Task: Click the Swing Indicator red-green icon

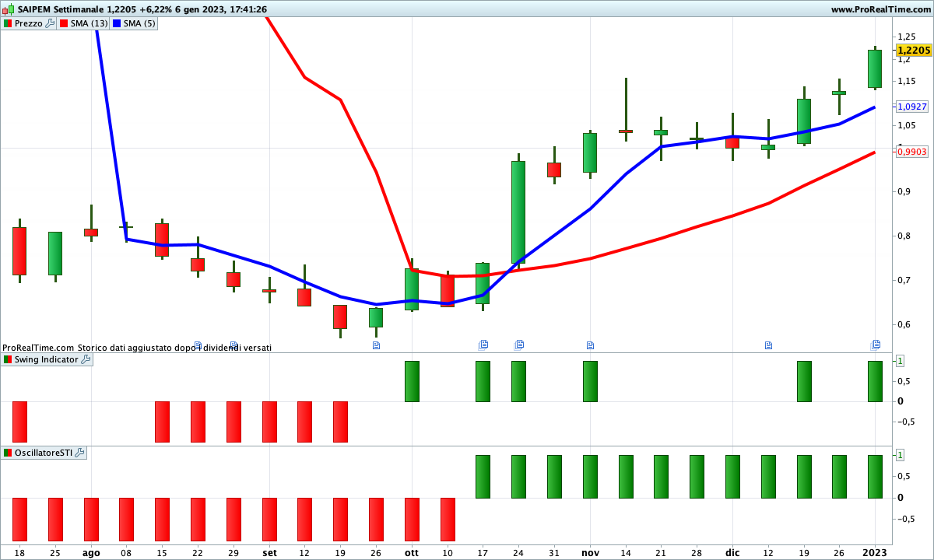Action: [8, 359]
